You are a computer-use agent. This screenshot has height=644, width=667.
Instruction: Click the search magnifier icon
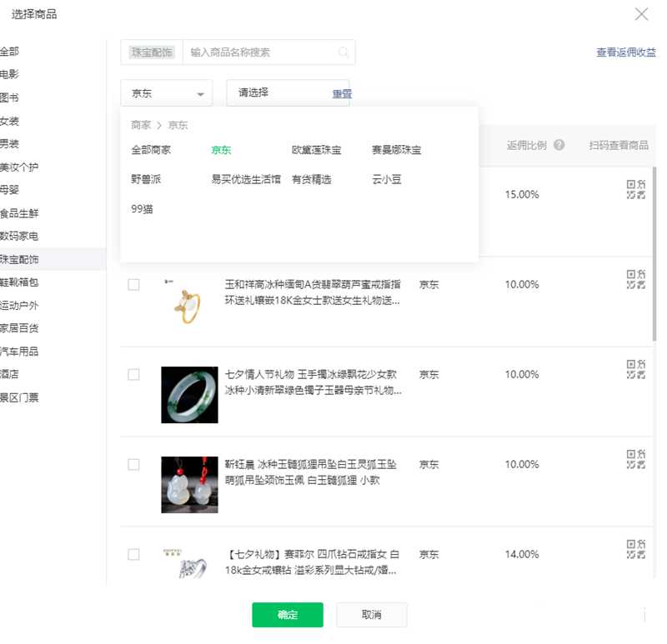[343, 52]
